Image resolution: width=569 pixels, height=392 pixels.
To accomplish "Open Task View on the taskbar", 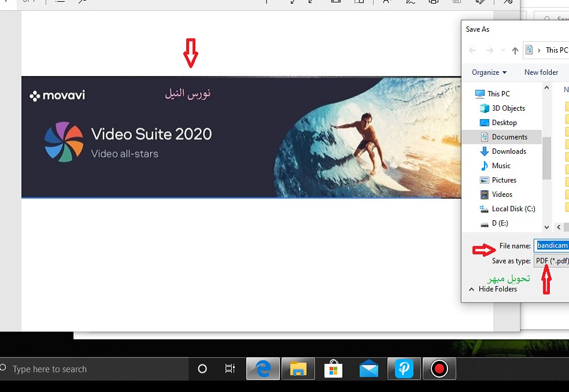I will click(230, 369).
